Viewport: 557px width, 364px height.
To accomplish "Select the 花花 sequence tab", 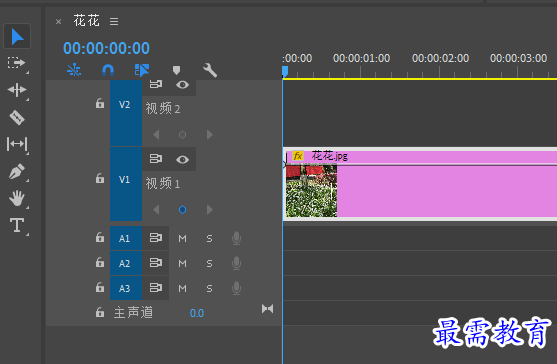I will tap(86, 21).
